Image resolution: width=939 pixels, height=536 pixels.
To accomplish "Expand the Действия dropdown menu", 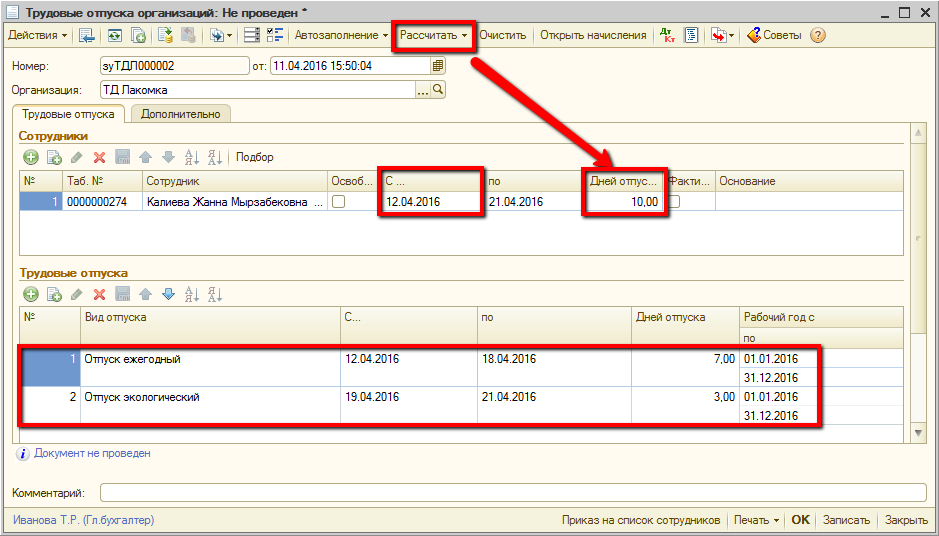I will [38, 35].
